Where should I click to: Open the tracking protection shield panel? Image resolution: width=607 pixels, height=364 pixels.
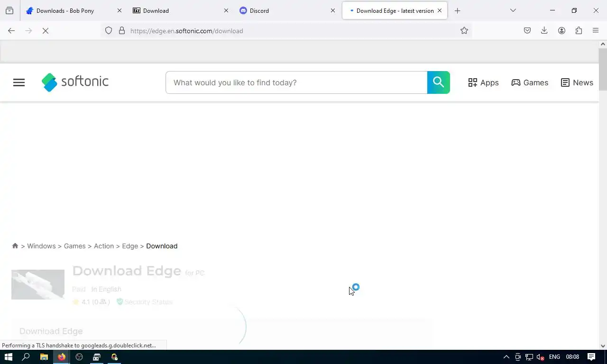[109, 30]
